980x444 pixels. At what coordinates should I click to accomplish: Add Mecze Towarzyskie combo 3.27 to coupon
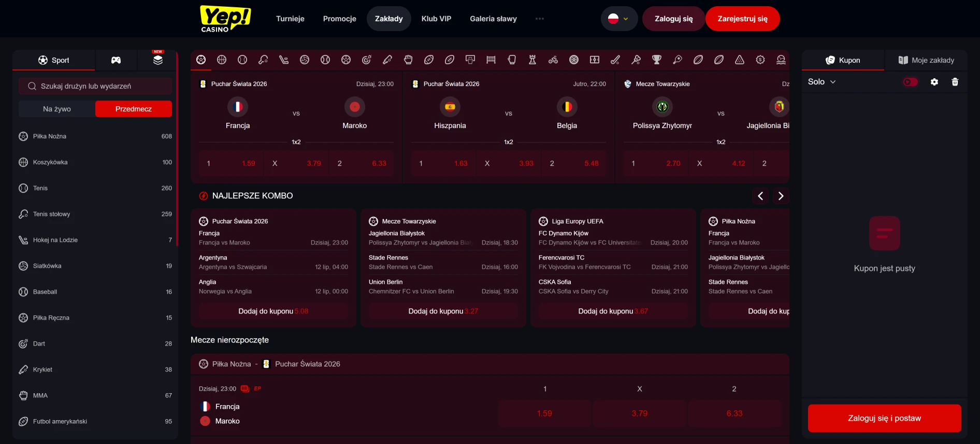(x=443, y=311)
